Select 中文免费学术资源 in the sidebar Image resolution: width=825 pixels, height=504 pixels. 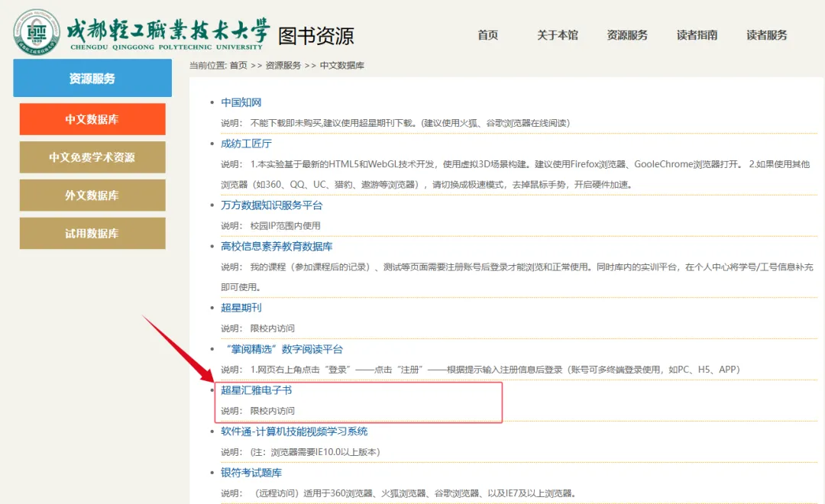pyautogui.click(x=92, y=157)
